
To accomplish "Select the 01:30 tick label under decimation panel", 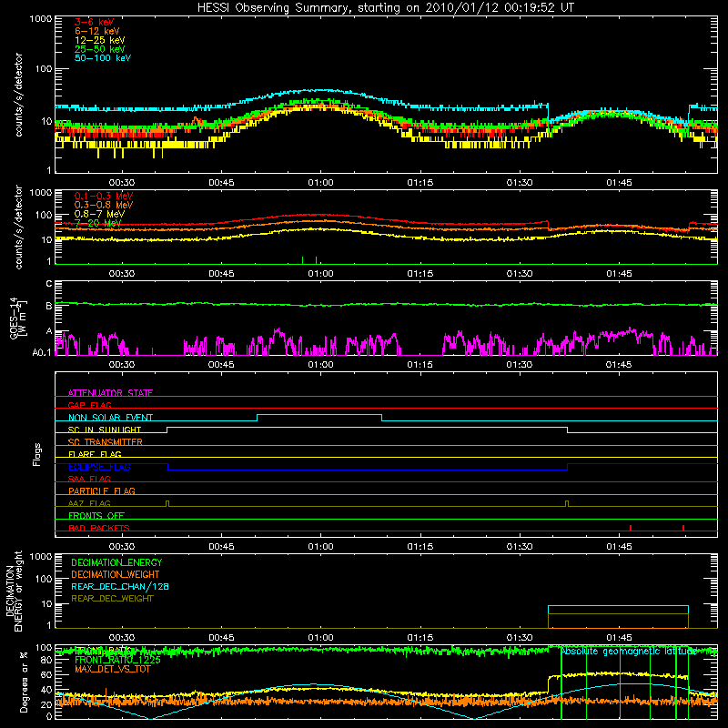I will [x=519, y=638].
